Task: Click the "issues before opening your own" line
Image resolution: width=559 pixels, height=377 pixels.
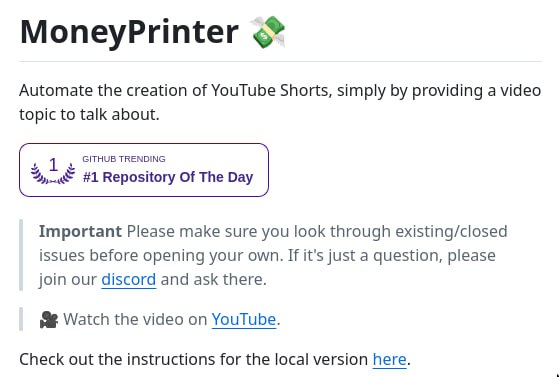Action: [267, 255]
